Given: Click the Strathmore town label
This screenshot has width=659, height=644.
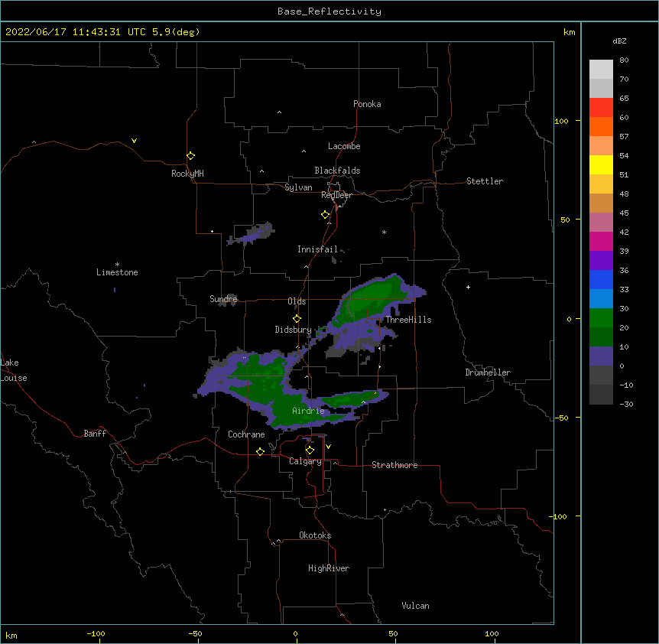Looking at the screenshot, I should 394,465.
